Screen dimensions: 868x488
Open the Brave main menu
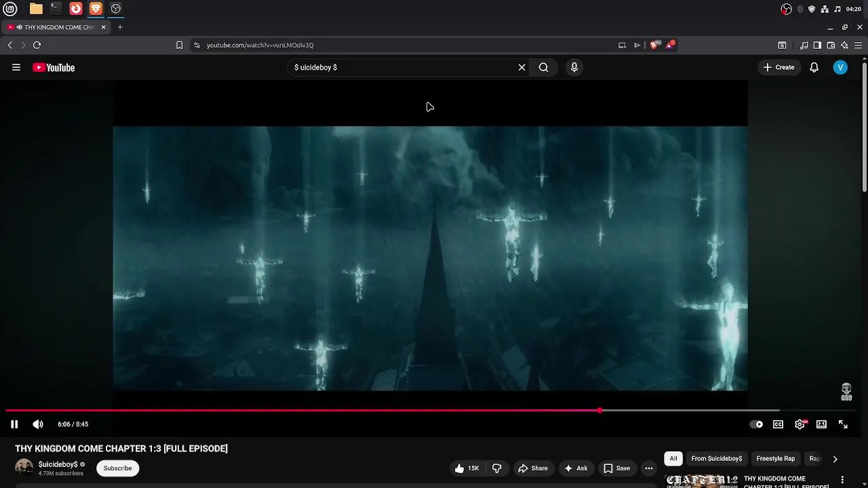coord(858,45)
